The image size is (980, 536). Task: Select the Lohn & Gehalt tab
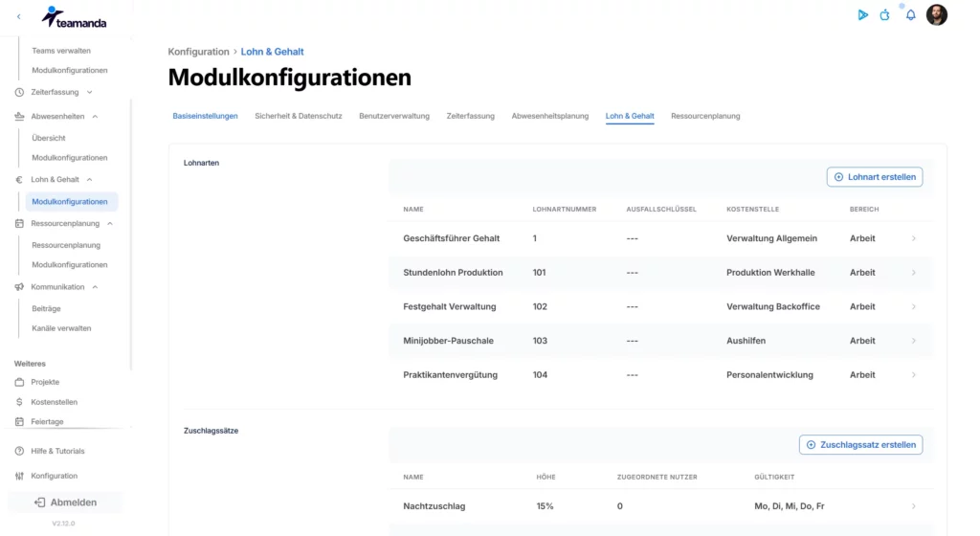(630, 116)
